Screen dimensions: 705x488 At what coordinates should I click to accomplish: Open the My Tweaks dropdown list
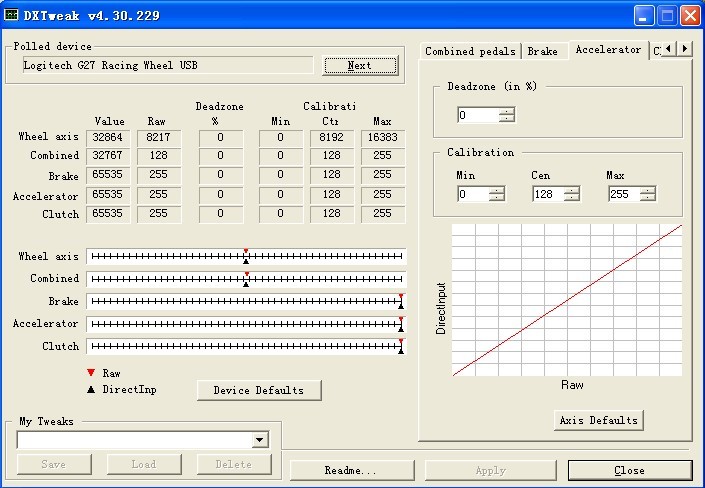pyautogui.click(x=260, y=440)
